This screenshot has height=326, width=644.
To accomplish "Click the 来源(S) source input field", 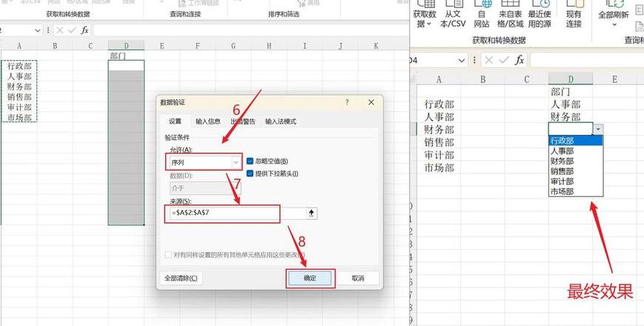I will coord(236,213).
